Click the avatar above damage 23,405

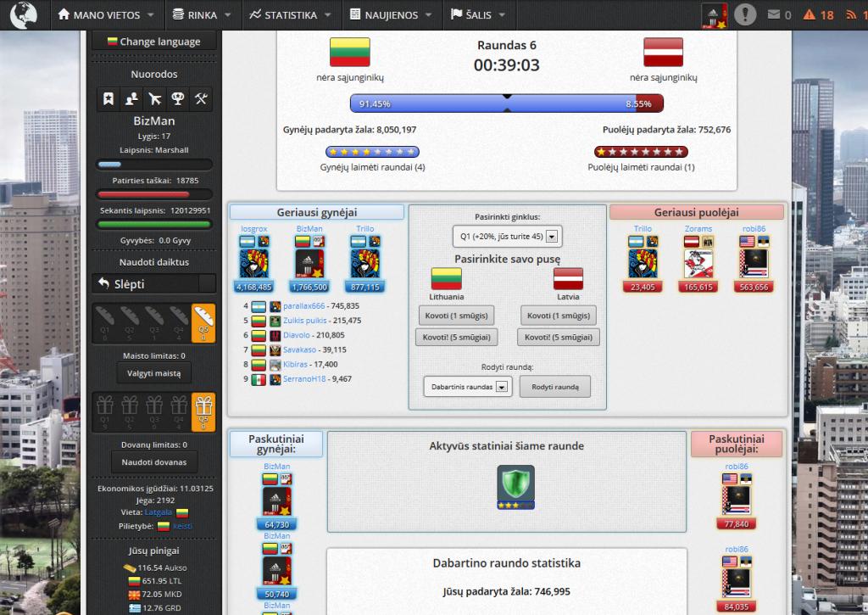[x=643, y=263]
